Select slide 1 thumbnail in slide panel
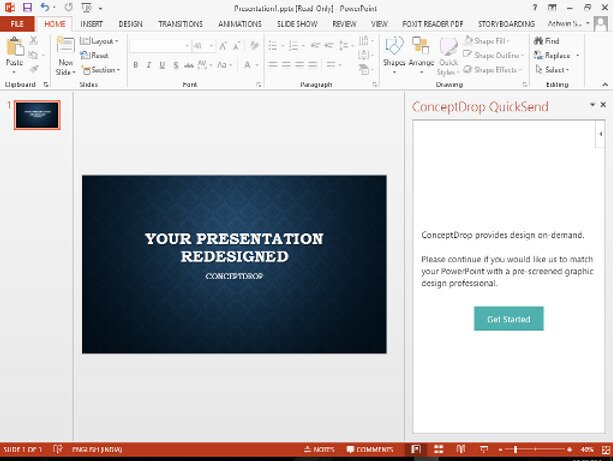Screen dimensions: 613x461 [37, 115]
